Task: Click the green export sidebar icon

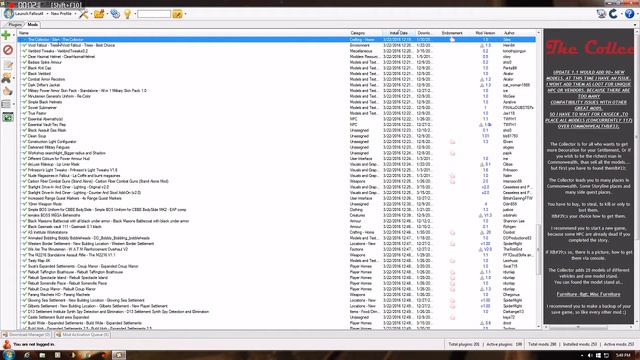Action: pyautogui.click(x=7, y=117)
